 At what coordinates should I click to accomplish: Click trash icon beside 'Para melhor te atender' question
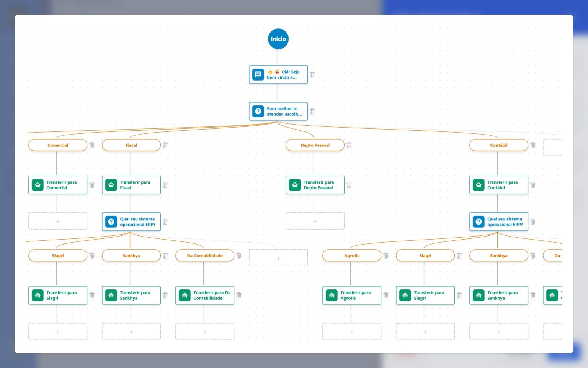click(312, 111)
